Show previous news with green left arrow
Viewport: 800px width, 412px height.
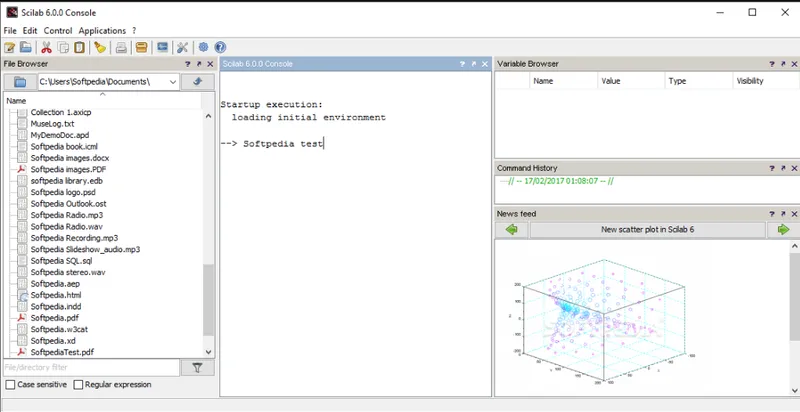tap(512, 230)
